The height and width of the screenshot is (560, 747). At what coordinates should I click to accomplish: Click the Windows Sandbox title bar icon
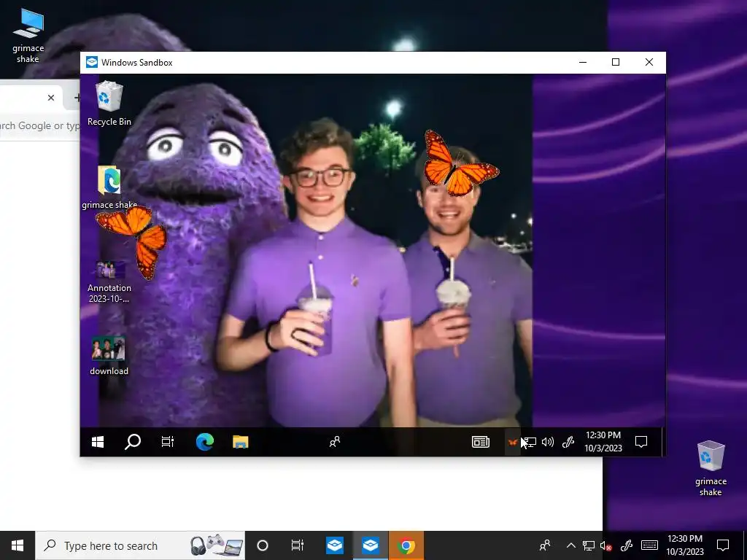91,63
